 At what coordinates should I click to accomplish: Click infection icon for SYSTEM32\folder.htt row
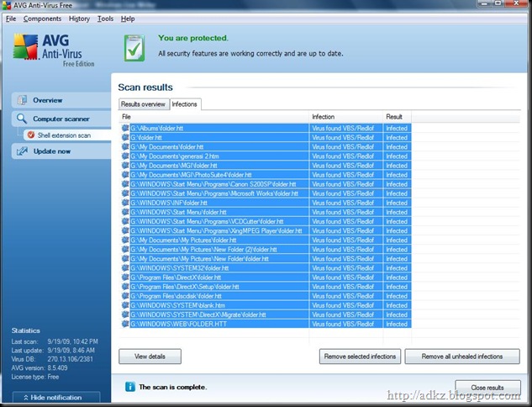125,268
